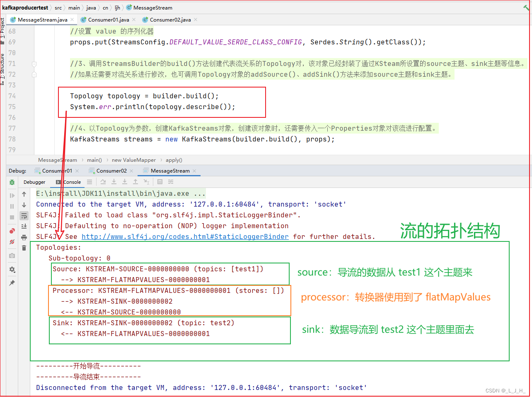Toggle scroll to end icon

coord(24,227)
